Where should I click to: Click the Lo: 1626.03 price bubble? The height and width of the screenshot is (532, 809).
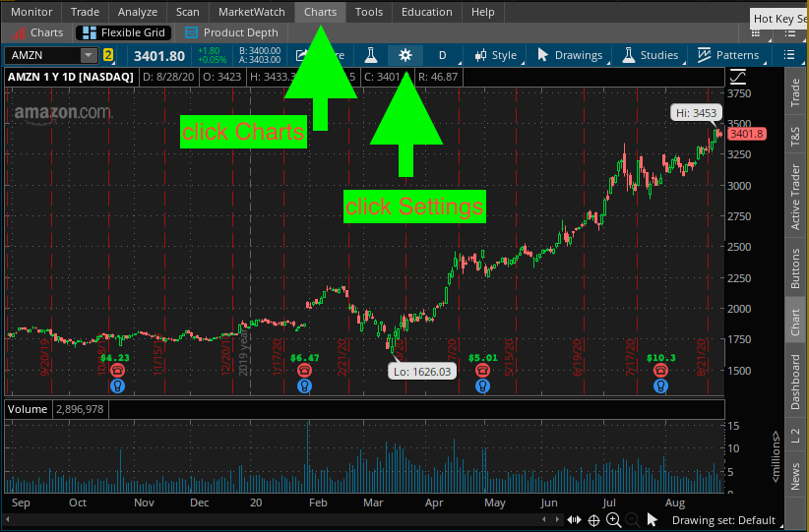tap(422, 371)
